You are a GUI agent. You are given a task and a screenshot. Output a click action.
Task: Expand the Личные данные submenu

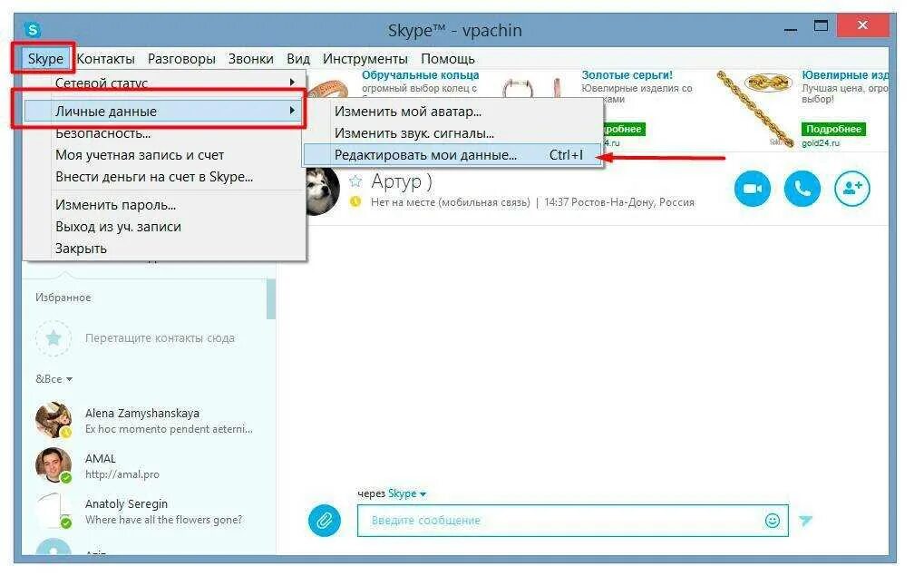pos(164,111)
